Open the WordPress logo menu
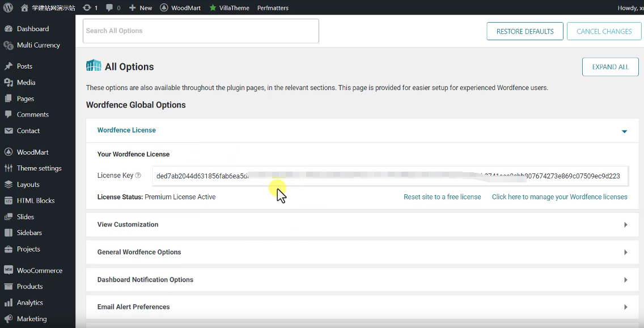This screenshot has width=644, height=328. pos(8,7)
